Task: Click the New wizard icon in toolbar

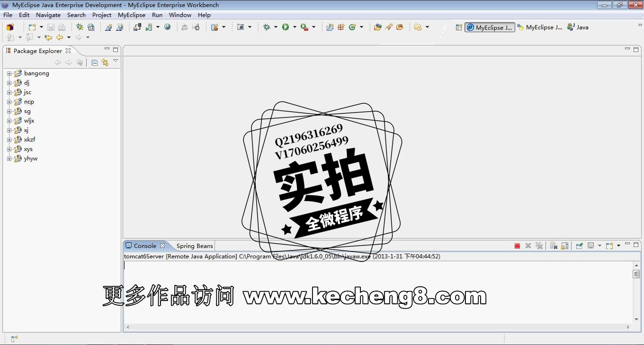Action: click(32, 27)
